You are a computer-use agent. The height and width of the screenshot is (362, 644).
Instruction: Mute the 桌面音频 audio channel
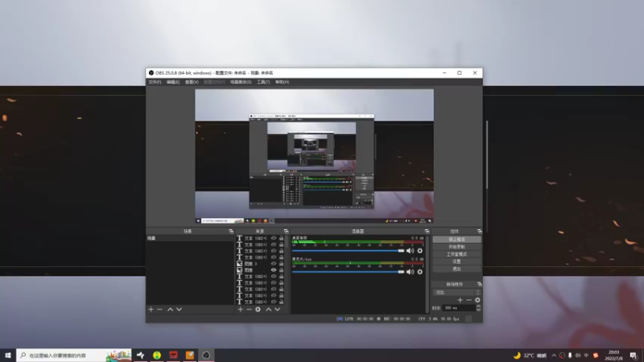click(410, 251)
